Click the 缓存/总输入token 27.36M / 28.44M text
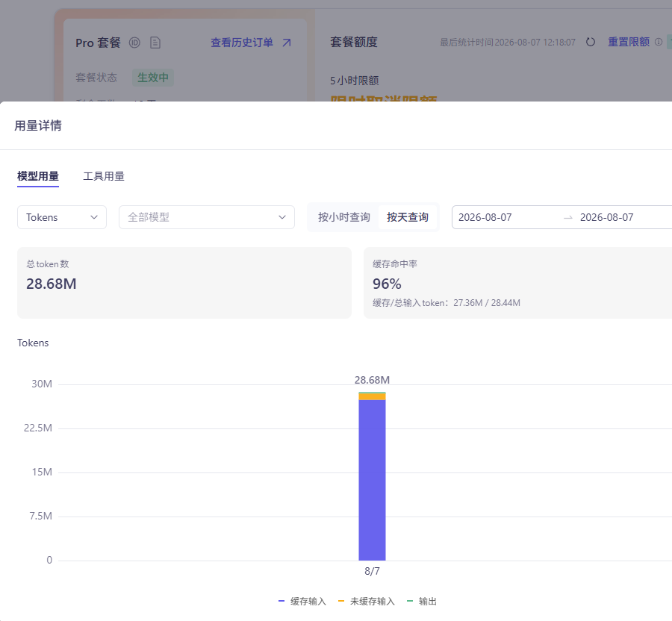 click(447, 303)
